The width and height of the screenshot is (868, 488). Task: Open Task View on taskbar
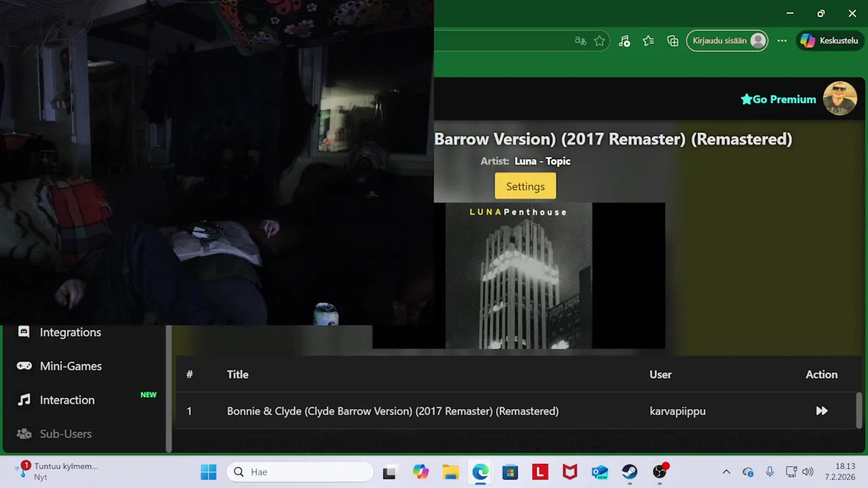[x=389, y=472]
